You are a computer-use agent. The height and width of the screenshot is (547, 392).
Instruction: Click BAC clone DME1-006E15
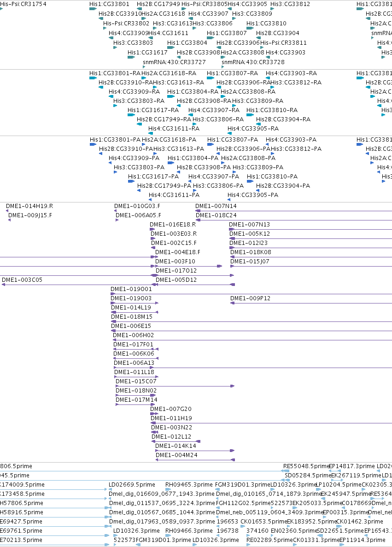pyautogui.click(x=131, y=326)
